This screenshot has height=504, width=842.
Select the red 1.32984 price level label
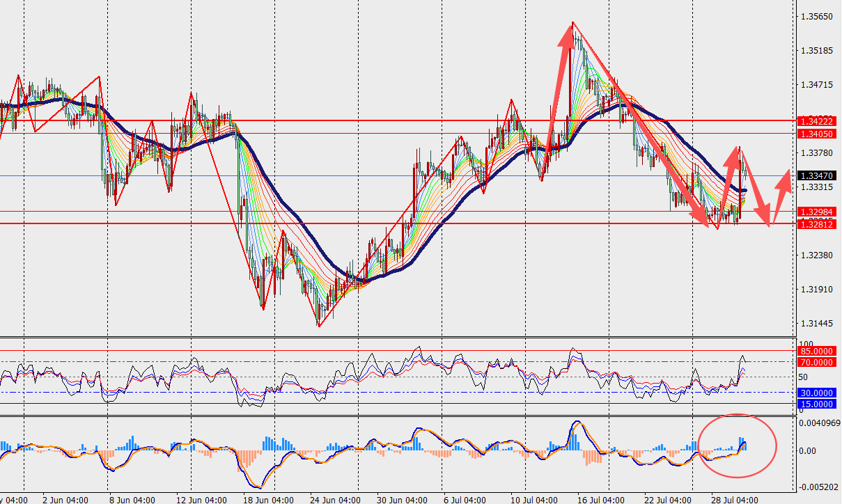(817, 211)
